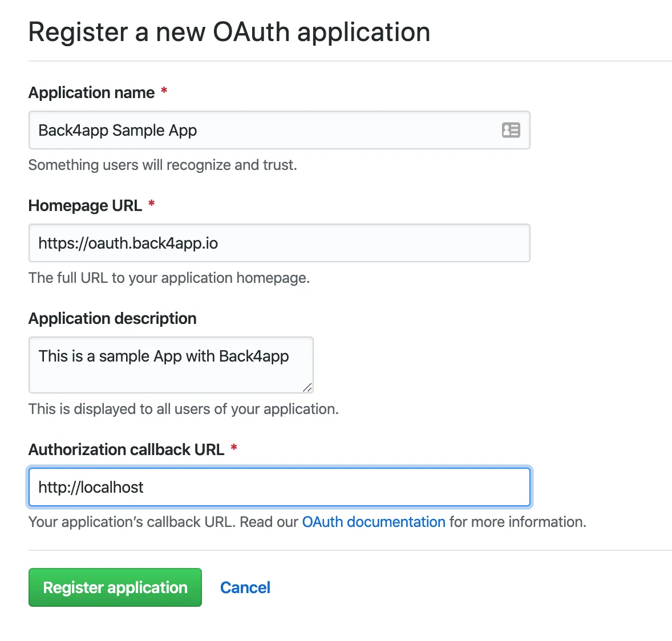Viewport: 672px width, 641px height.
Task: Click the red asterisk beside Authorization callback URL
Action: tap(234, 448)
